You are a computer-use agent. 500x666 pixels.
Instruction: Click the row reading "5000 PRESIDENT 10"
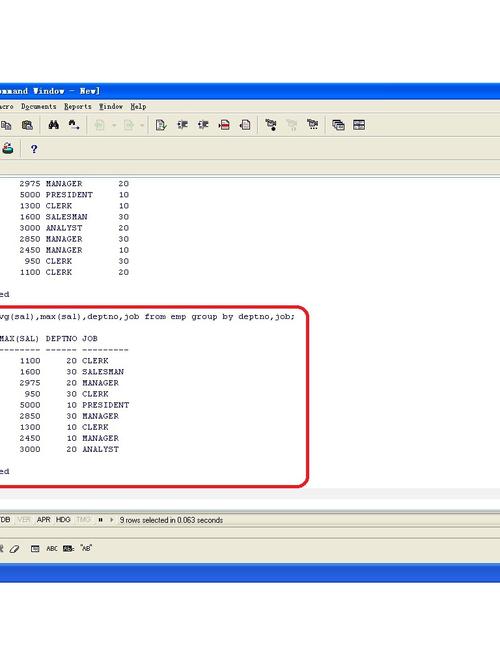click(x=74, y=195)
